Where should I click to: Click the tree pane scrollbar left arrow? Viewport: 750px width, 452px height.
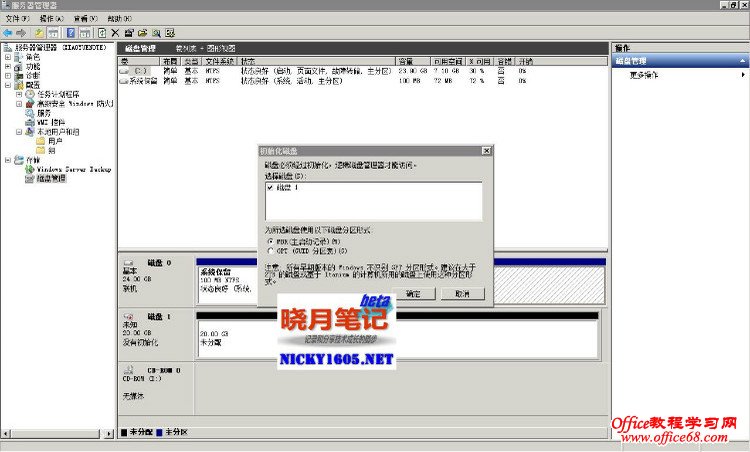click(x=6, y=434)
